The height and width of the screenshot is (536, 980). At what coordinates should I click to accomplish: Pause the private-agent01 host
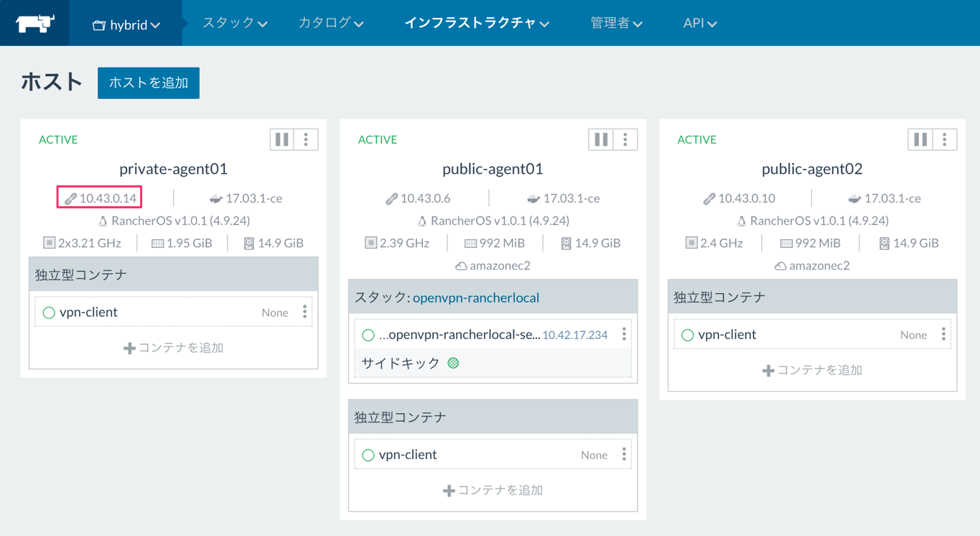(281, 139)
